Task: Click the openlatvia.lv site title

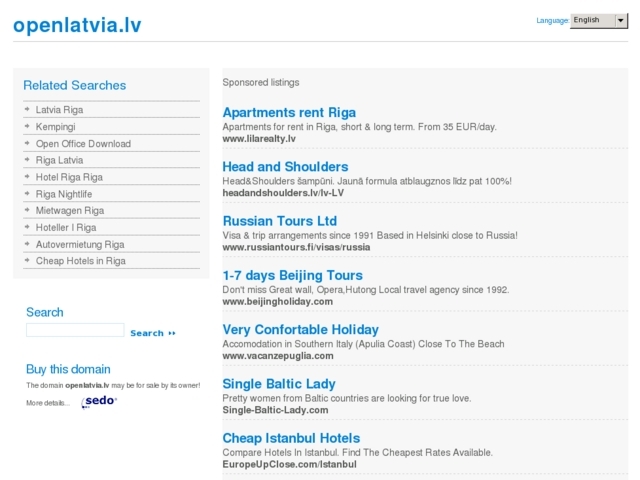Action: click(77, 25)
